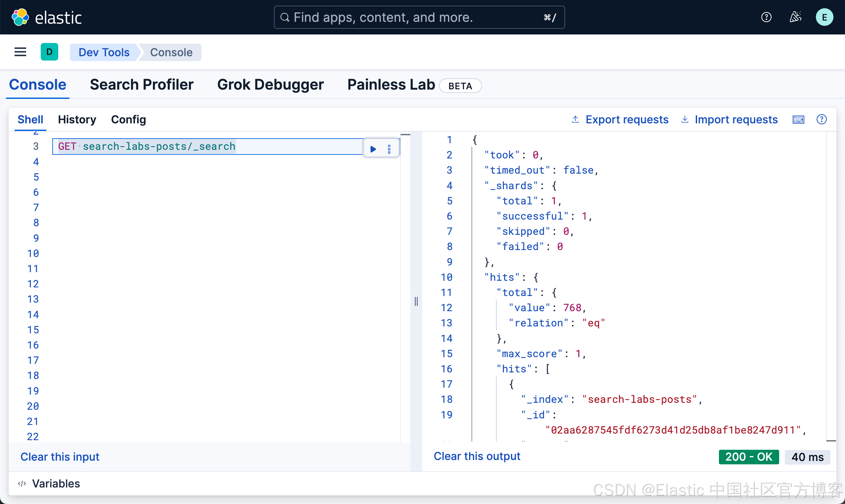Click Clear this output link
845x504 pixels.
coord(477,456)
